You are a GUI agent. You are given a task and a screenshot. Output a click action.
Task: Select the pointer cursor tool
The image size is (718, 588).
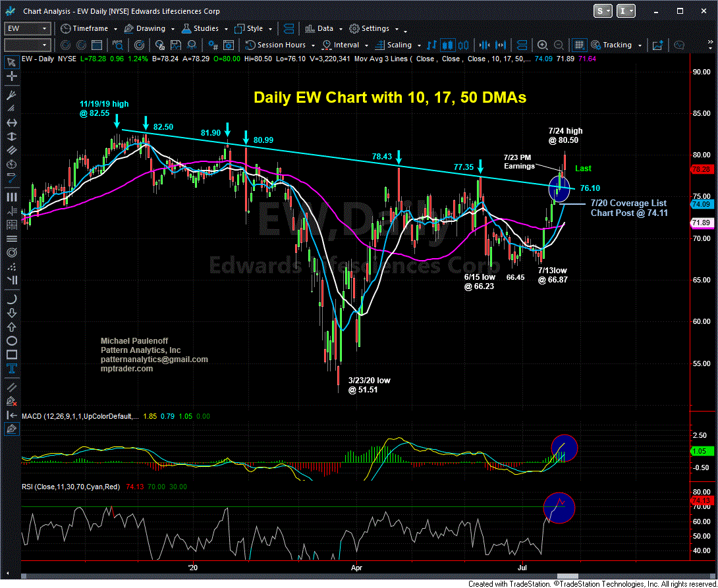[11, 62]
